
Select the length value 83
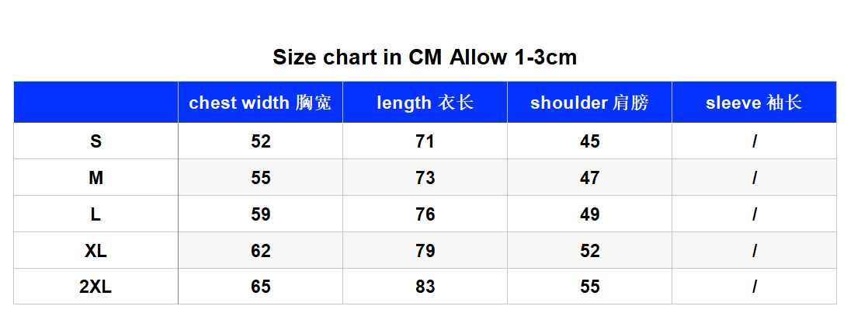click(425, 287)
